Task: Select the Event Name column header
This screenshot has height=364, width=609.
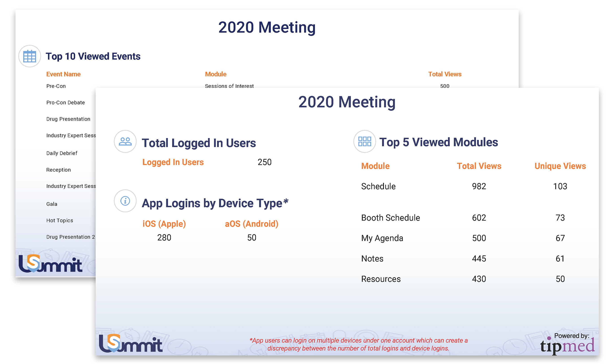Action: pyautogui.click(x=63, y=74)
